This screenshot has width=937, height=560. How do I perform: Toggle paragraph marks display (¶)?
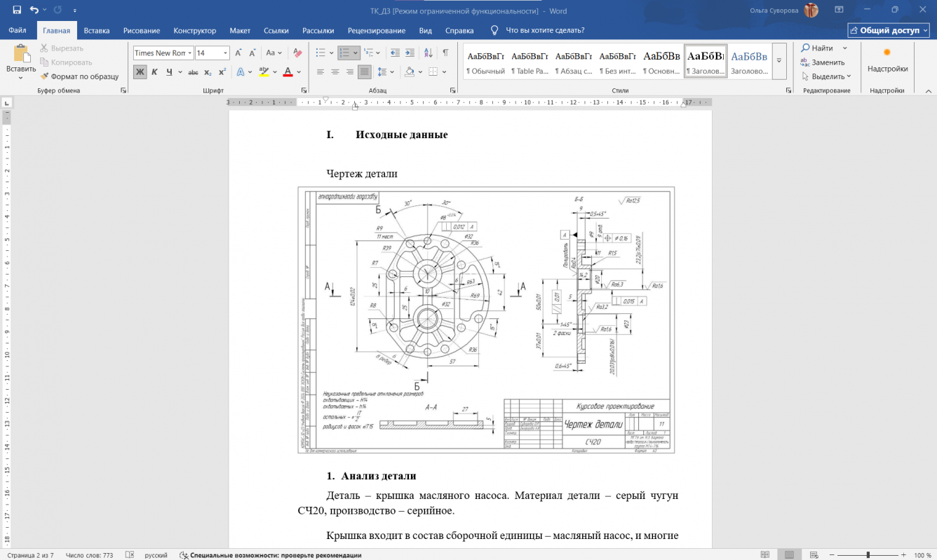(445, 53)
